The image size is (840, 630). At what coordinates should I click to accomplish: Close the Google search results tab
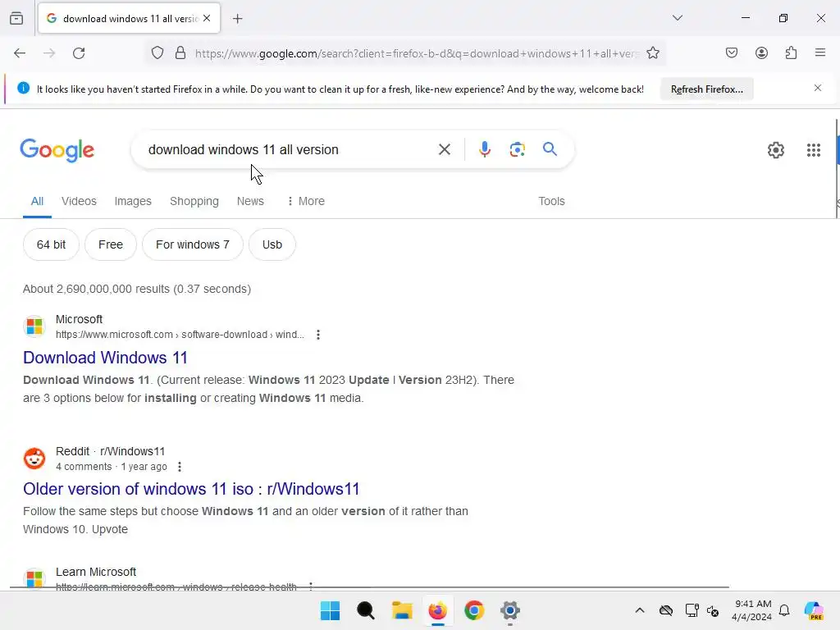click(x=207, y=18)
